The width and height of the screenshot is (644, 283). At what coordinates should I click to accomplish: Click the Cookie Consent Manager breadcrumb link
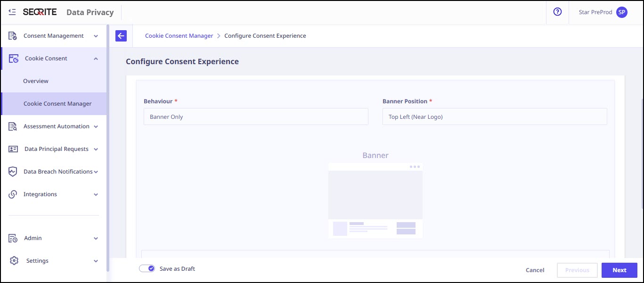179,36
